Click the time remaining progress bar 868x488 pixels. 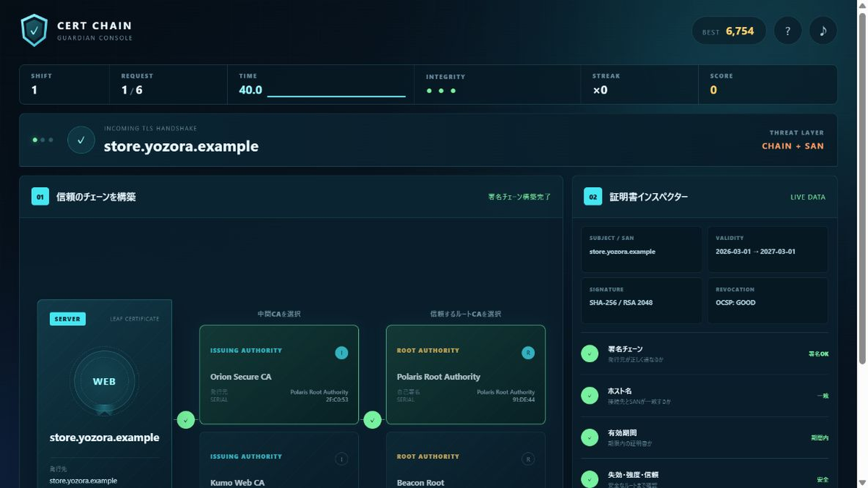pyautogui.click(x=336, y=95)
